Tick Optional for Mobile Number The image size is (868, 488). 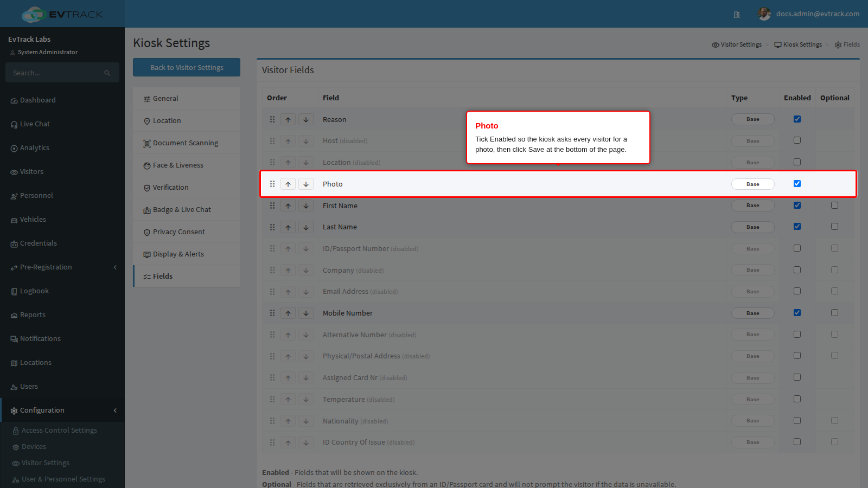(834, 313)
